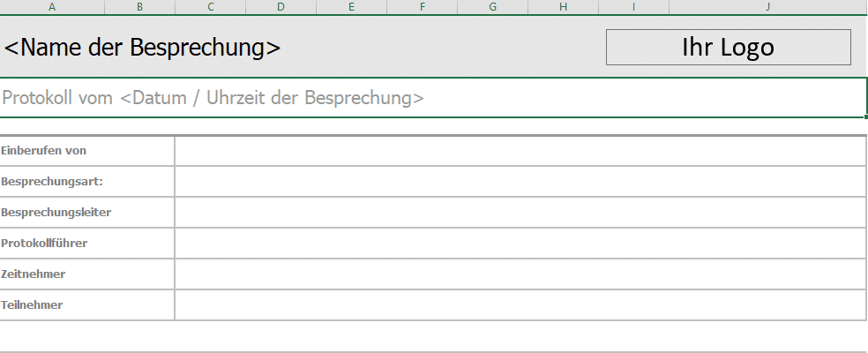The width and height of the screenshot is (868, 353).
Task: Click the 'Einberufen von' label cell
Action: click(x=87, y=151)
